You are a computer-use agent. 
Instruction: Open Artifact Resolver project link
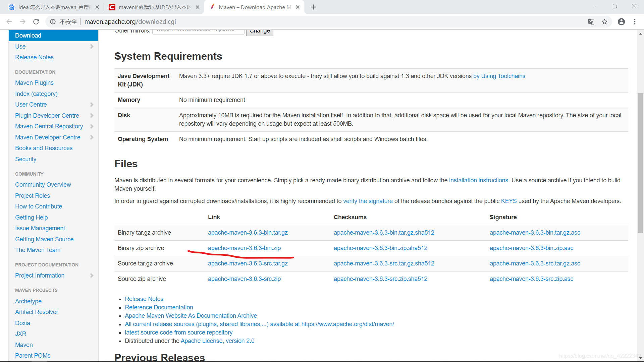(37, 312)
